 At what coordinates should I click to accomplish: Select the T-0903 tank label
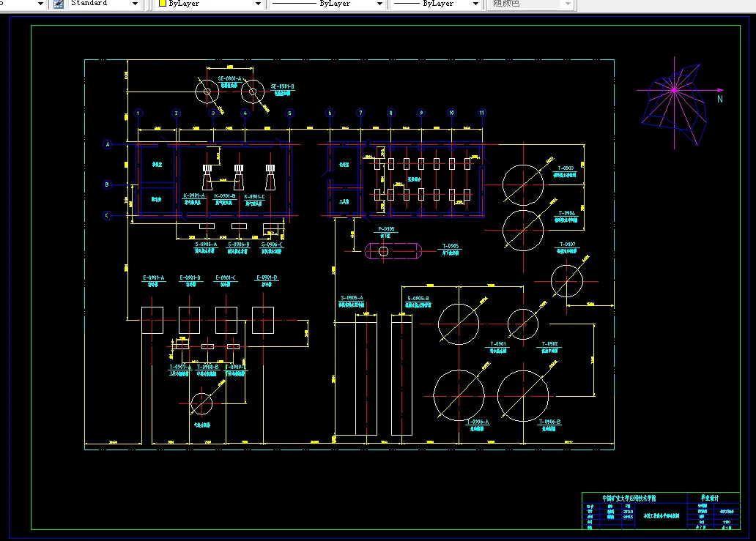click(566, 168)
